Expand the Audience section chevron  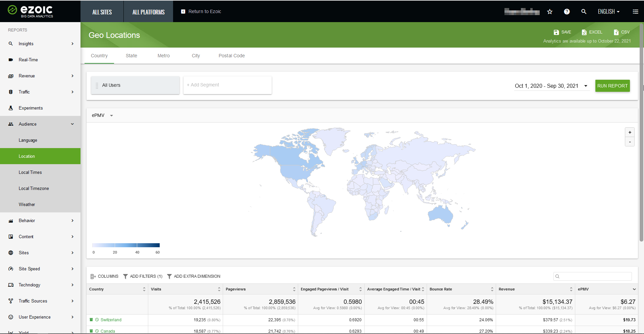pos(72,124)
